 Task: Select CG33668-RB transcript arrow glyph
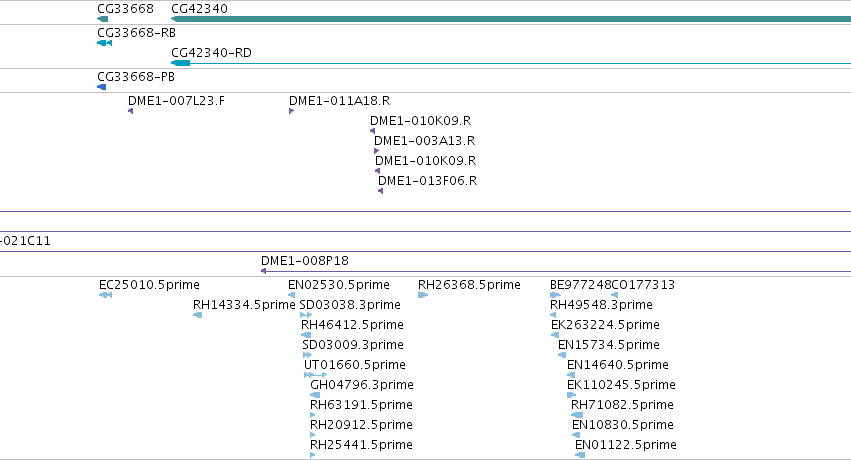[x=105, y=43]
